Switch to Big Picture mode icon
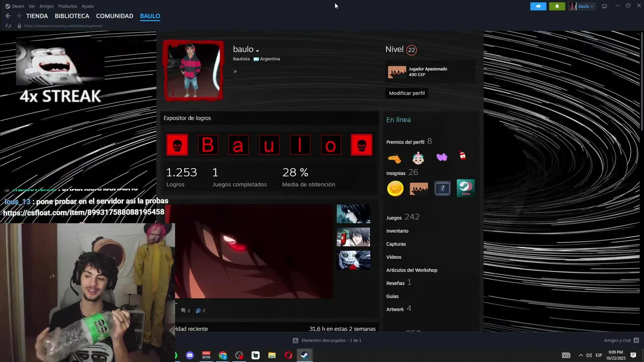 click(604, 6)
